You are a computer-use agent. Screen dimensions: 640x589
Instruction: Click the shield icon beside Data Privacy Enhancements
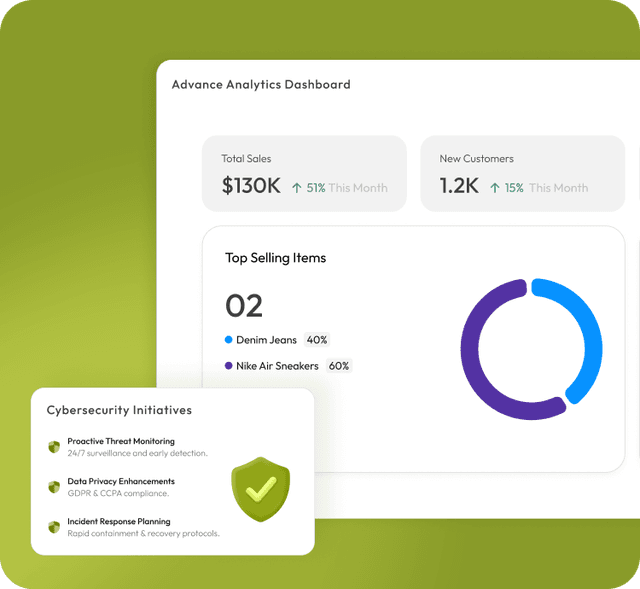pos(54,487)
